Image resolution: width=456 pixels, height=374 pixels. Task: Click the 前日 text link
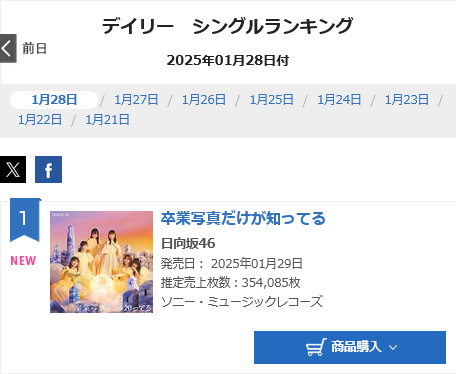pyautogui.click(x=34, y=49)
